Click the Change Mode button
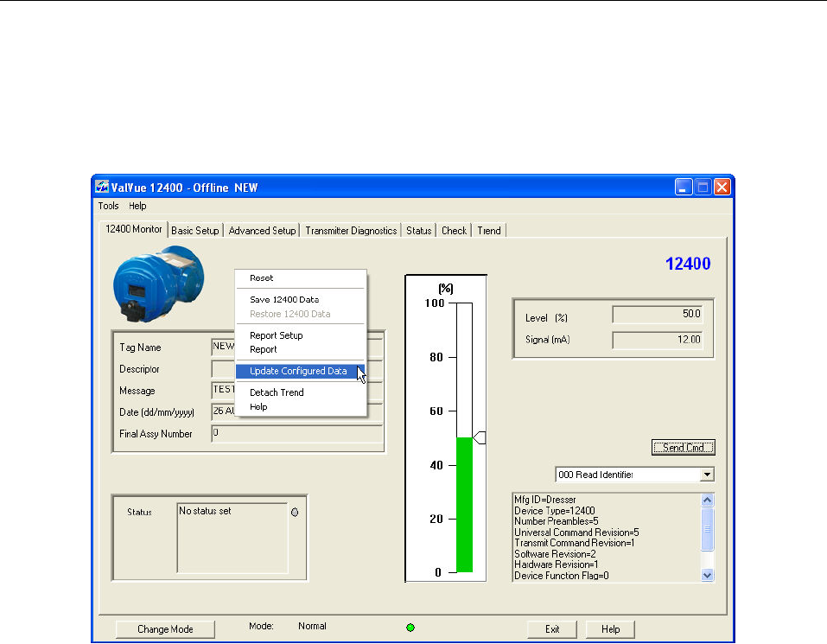Image resolution: width=827 pixels, height=644 pixels. [165, 629]
